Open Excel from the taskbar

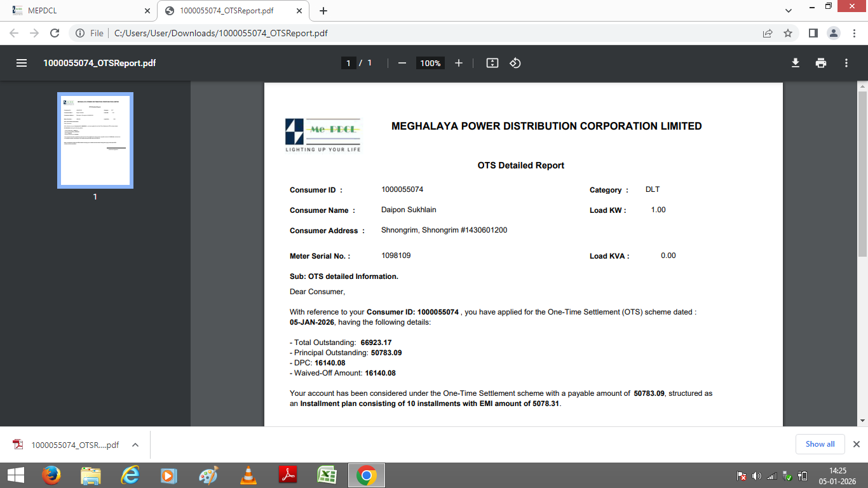tap(327, 475)
